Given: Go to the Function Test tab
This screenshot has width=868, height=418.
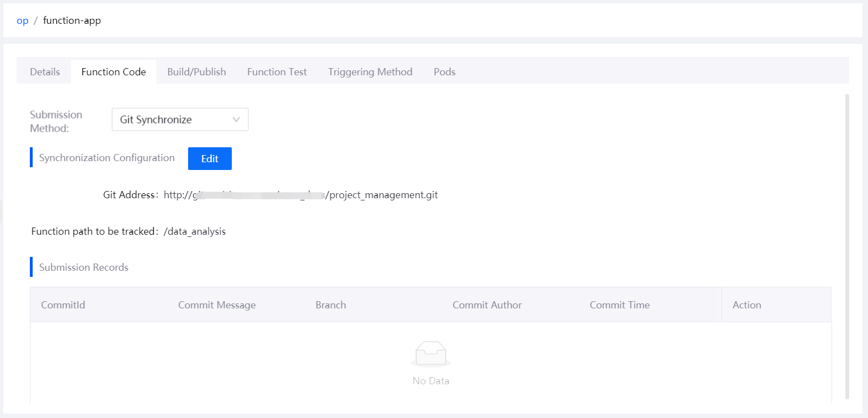Looking at the screenshot, I should click(x=277, y=72).
